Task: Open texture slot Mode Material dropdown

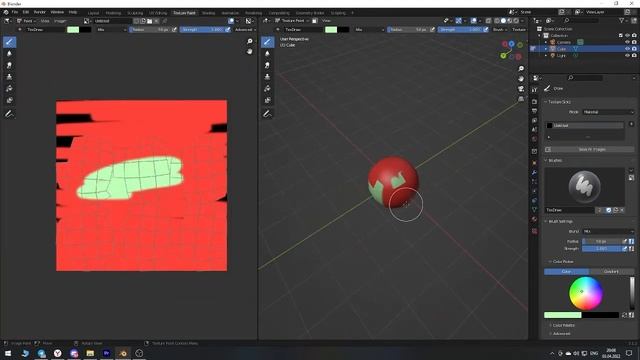Action: pyautogui.click(x=608, y=112)
